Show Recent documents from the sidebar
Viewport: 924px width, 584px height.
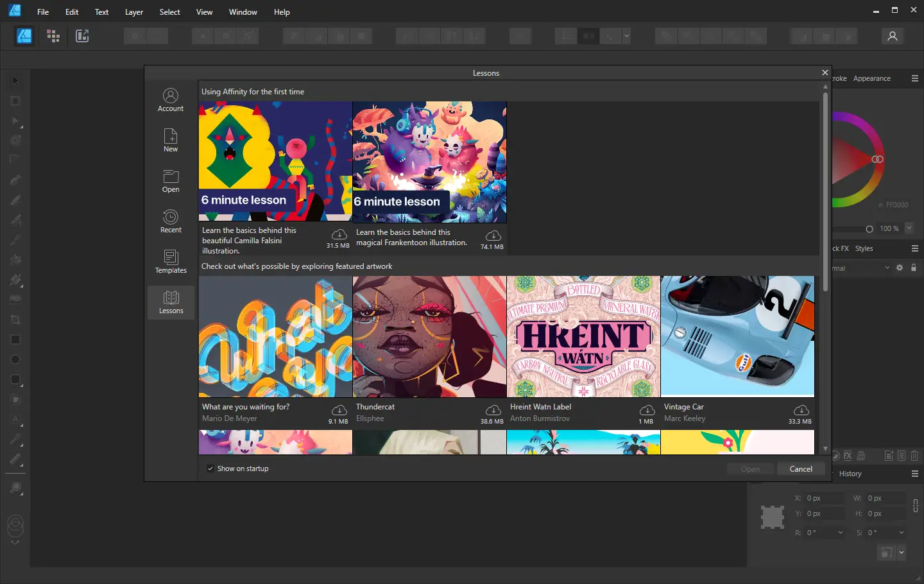tap(171, 221)
